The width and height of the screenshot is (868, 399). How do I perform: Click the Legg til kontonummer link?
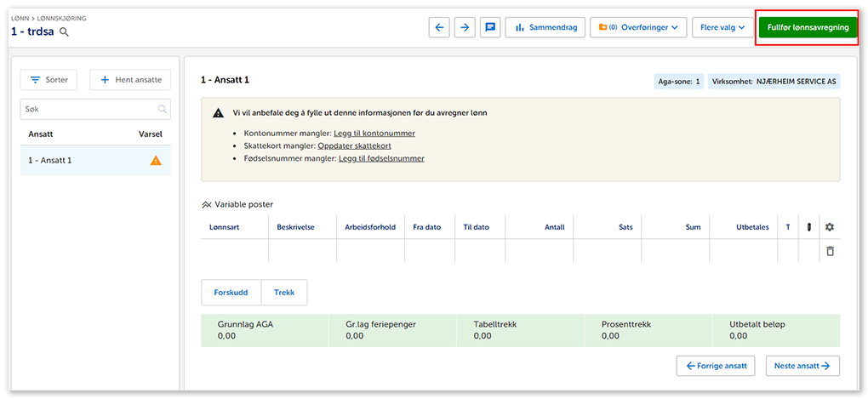point(374,134)
